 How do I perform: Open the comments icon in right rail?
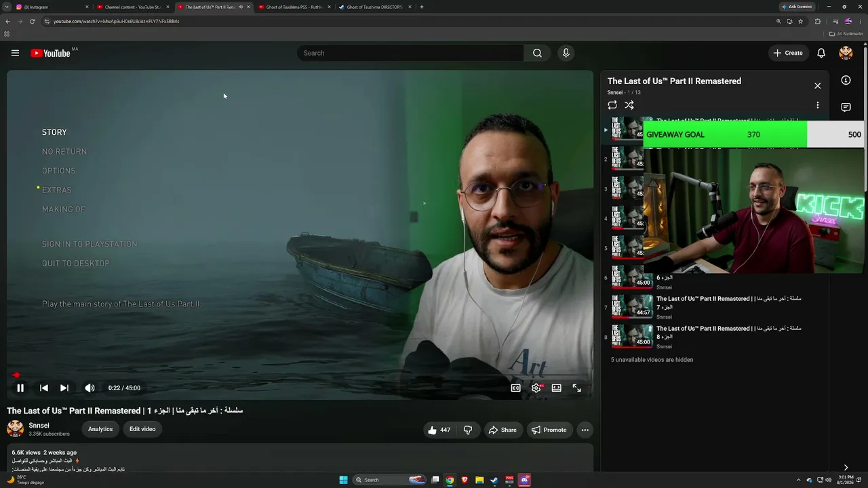pyautogui.click(x=846, y=107)
